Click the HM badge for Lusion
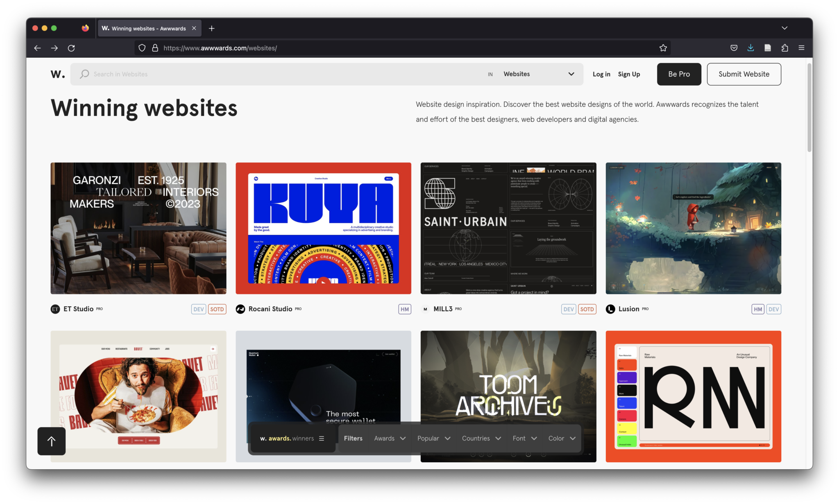Image resolution: width=839 pixels, height=504 pixels. 758,309
